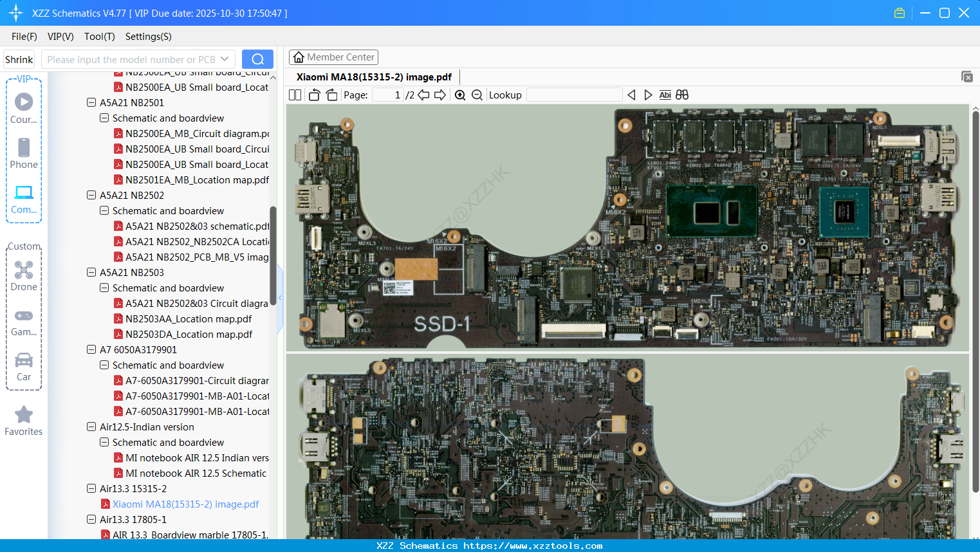Click the page number field
The height and width of the screenshot is (552, 980).
[x=387, y=95]
